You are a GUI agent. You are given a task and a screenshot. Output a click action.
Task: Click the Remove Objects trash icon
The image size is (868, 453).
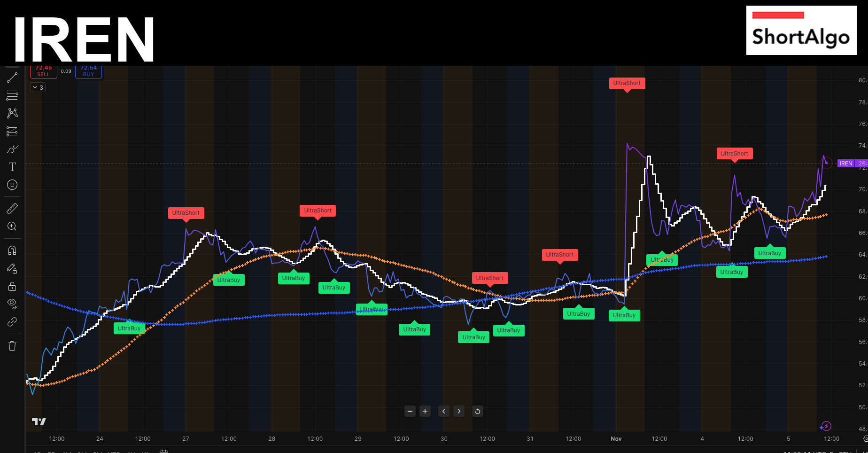pos(12,346)
